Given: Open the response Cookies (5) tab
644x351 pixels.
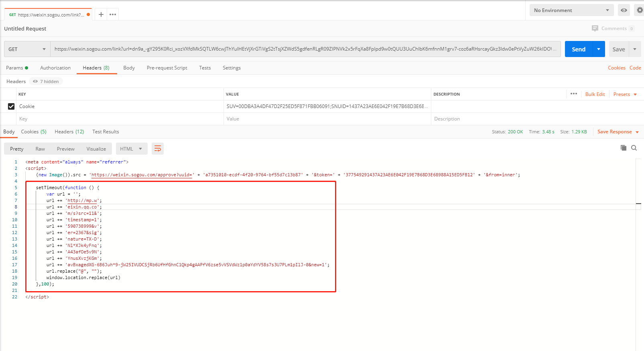Looking at the screenshot, I should 34,132.
